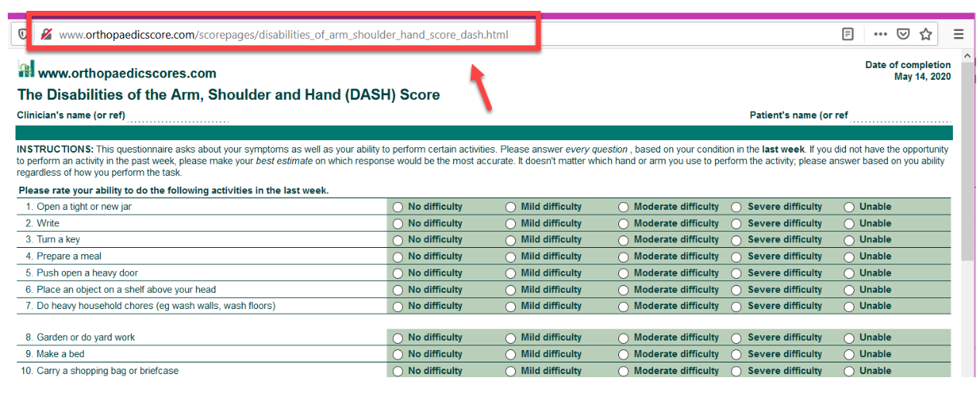This screenshot has width=980, height=395.
Task: Click the Save to Pocket icon
Action: point(903,34)
